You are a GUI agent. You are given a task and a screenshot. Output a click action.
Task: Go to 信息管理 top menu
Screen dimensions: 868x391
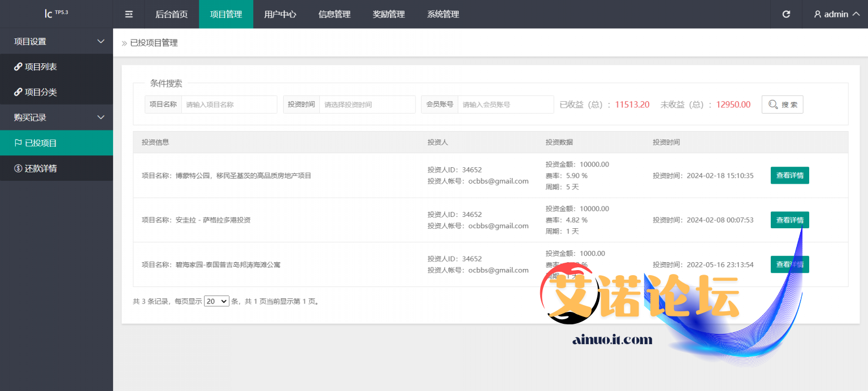coord(335,14)
